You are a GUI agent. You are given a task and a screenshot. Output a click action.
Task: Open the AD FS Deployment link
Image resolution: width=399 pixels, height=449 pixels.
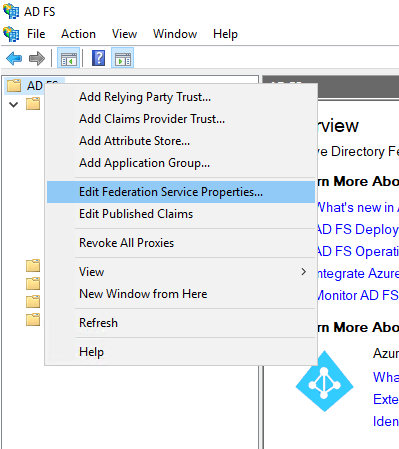click(358, 230)
